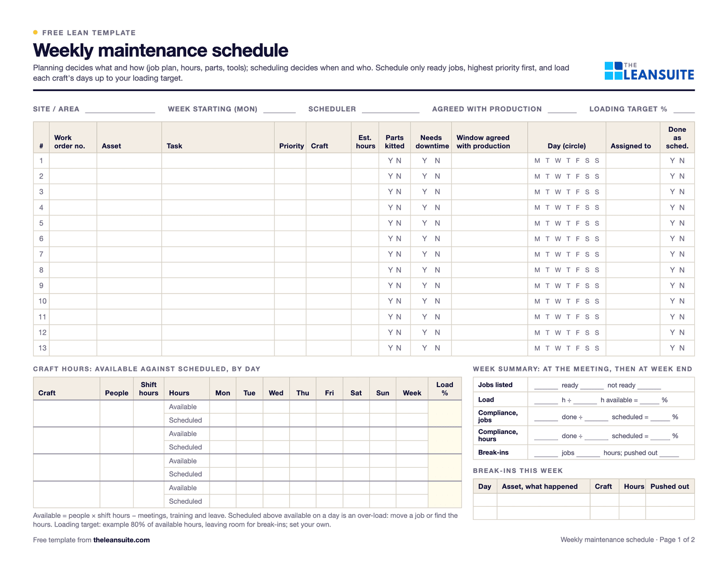The width and height of the screenshot is (728, 563).
Task: Click the "Compliance, hours" label
Action: [498, 436]
